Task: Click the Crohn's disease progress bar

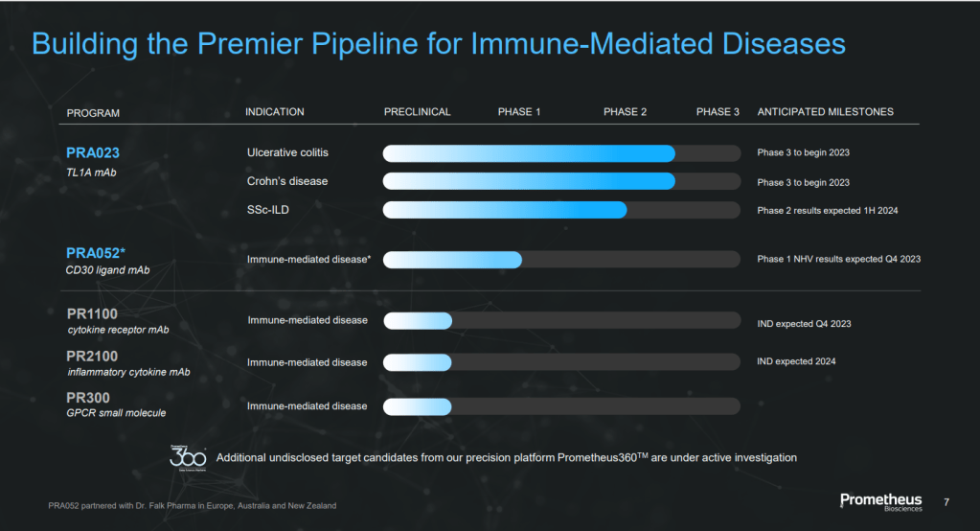Action: tap(529, 181)
